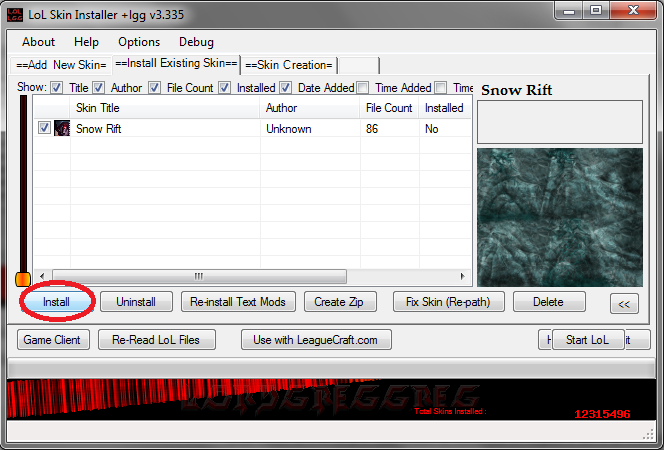Click the Install button
This screenshot has height=450, width=664.
click(x=56, y=302)
